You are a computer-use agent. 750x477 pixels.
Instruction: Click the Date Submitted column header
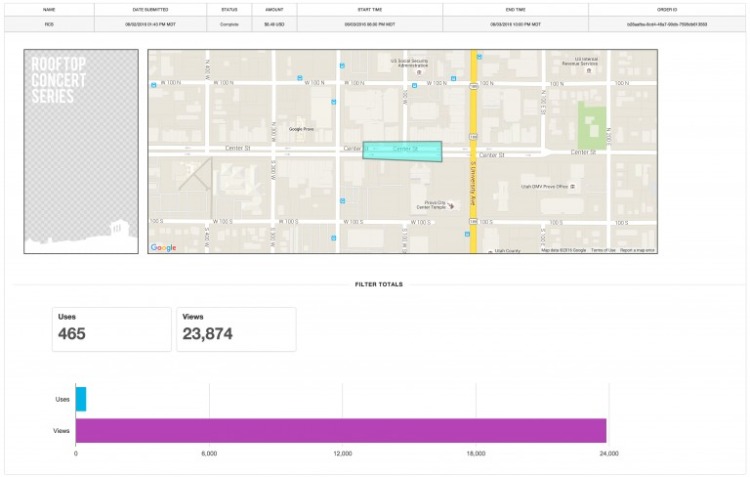pyautogui.click(x=150, y=9)
